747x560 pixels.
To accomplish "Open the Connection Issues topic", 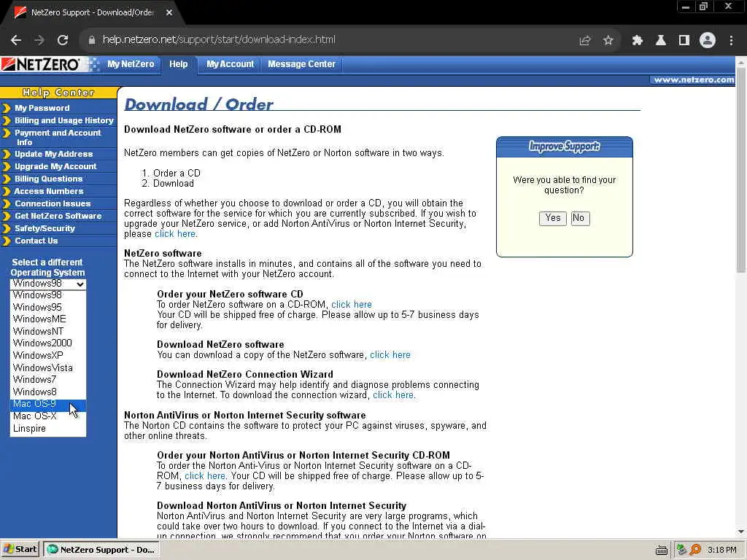I will pyautogui.click(x=53, y=203).
